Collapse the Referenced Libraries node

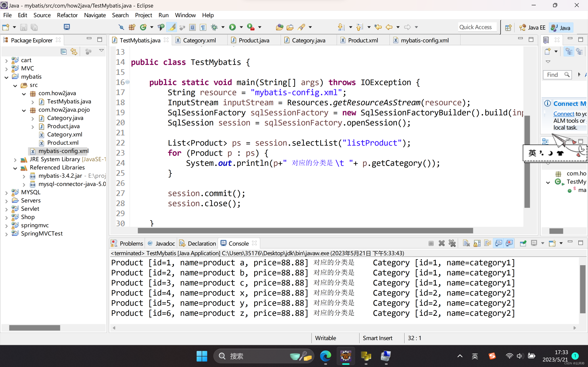pyautogui.click(x=15, y=168)
